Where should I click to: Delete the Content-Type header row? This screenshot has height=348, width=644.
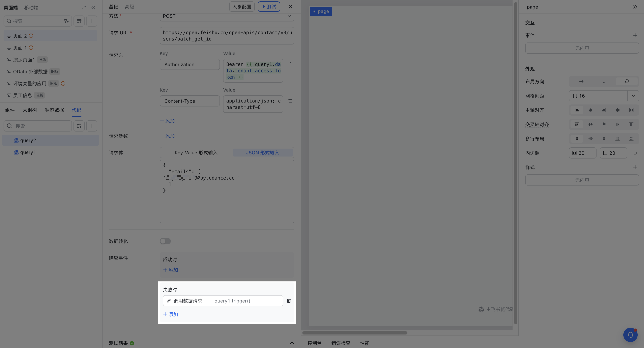coord(290,101)
